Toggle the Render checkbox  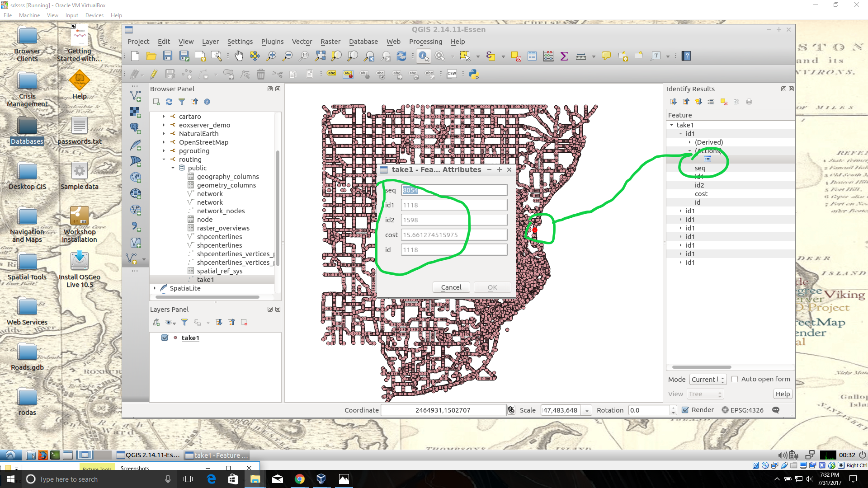click(685, 410)
